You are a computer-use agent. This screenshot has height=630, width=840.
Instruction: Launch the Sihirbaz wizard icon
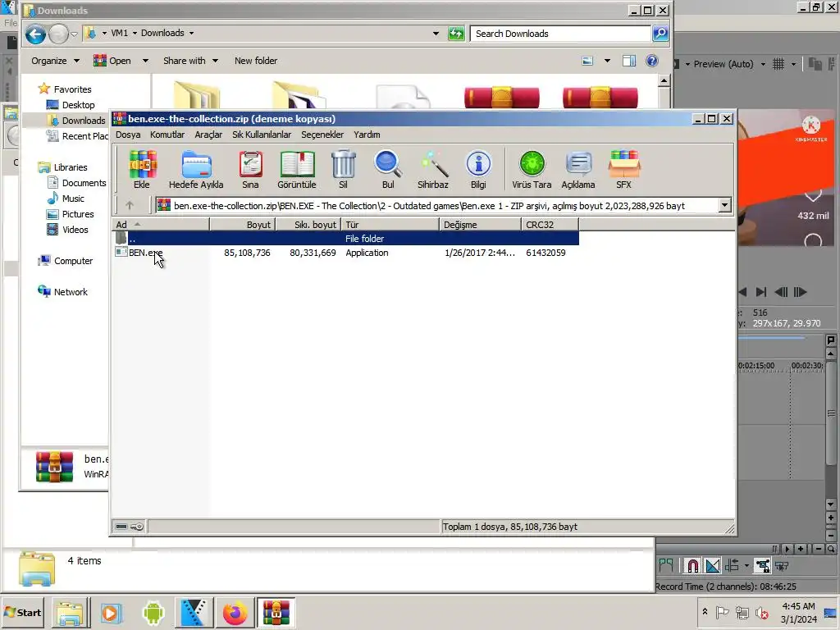(433, 169)
